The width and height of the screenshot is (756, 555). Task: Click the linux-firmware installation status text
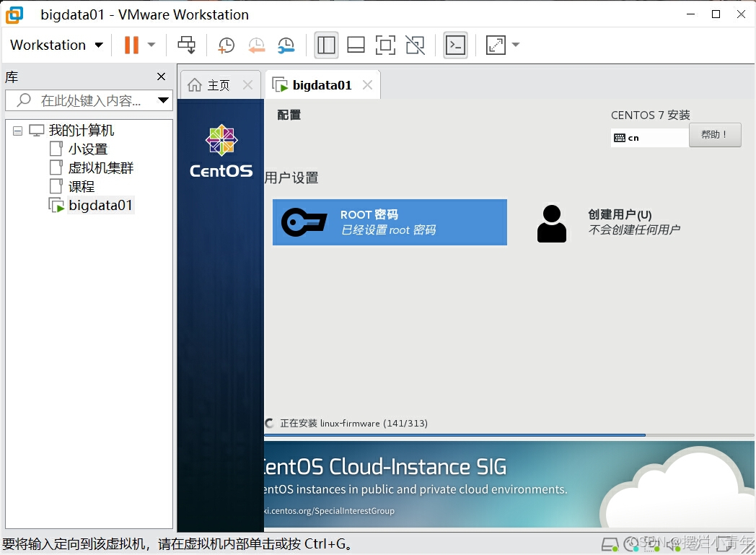pyautogui.click(x=353, y=424)
